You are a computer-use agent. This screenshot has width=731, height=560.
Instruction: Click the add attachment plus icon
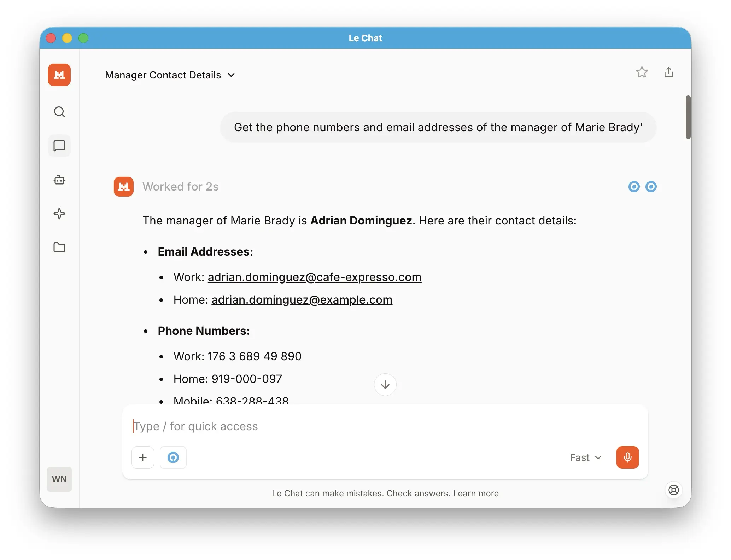pos(143,457)
